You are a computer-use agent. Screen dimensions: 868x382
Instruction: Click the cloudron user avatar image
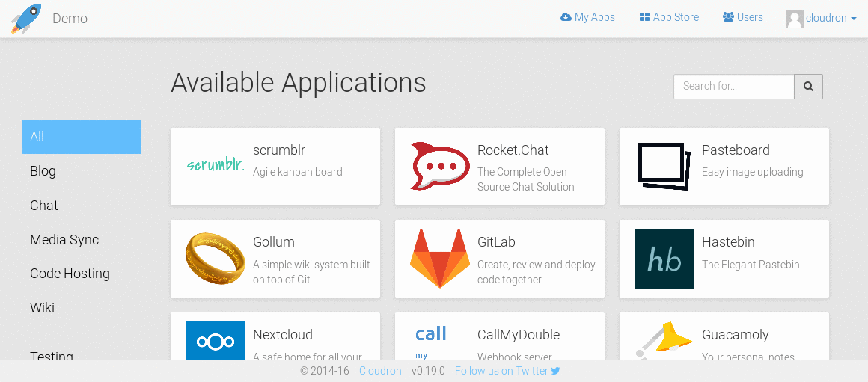point(795,18)
